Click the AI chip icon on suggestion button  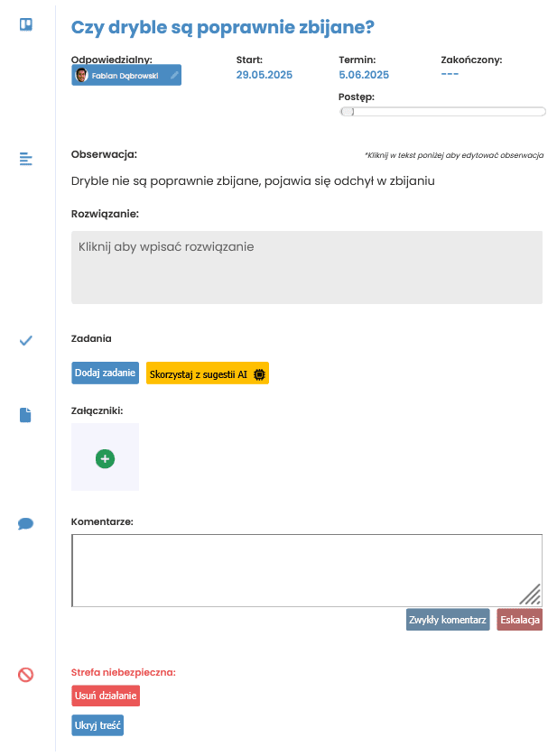pos(259,374)
